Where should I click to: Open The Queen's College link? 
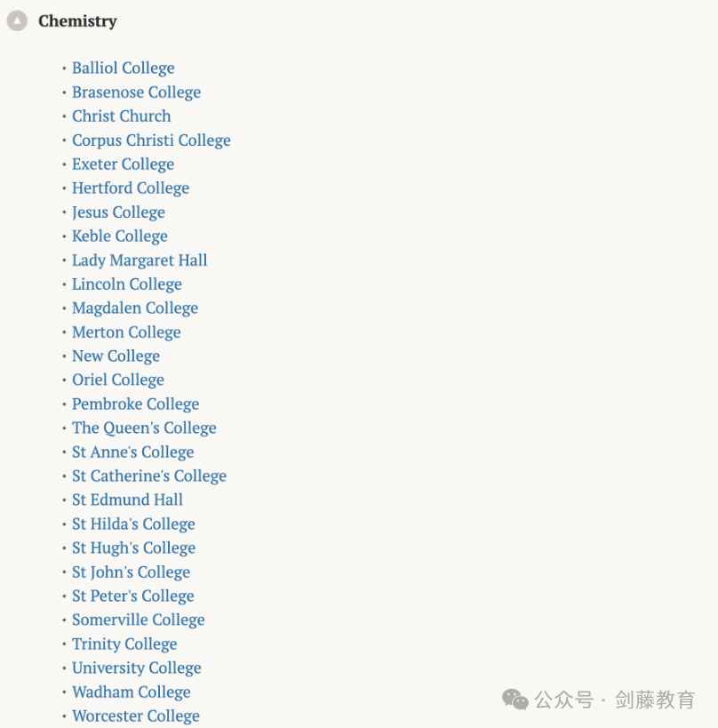pos(144,428)
